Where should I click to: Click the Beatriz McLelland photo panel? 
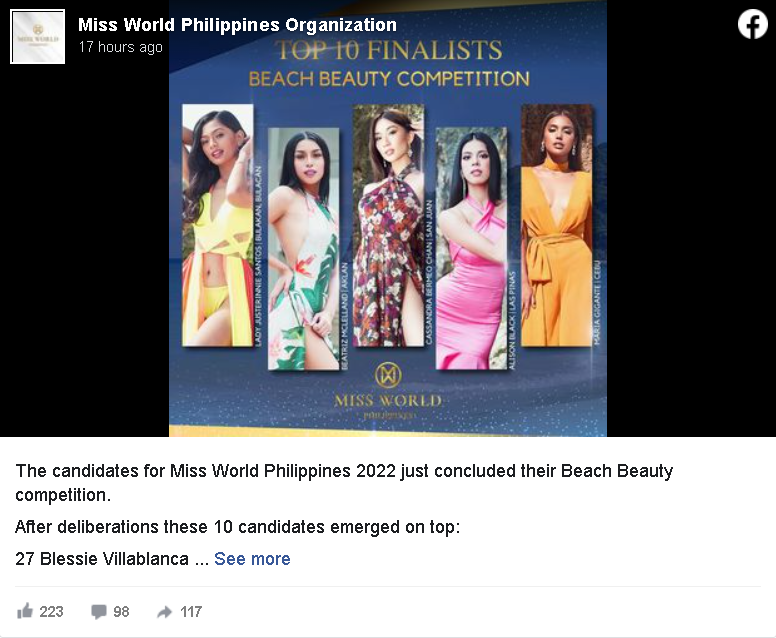tap(303, 248)
